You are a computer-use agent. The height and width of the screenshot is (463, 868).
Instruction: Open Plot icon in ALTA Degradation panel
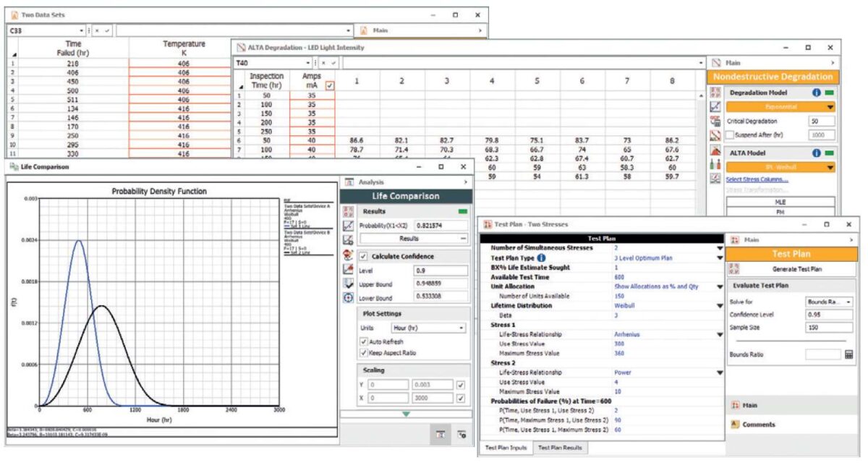point(715,106)
